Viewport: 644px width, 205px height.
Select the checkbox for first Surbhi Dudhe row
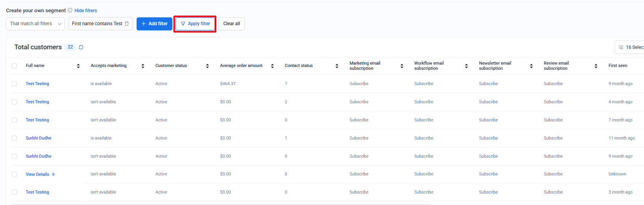[x=15, y=138]
